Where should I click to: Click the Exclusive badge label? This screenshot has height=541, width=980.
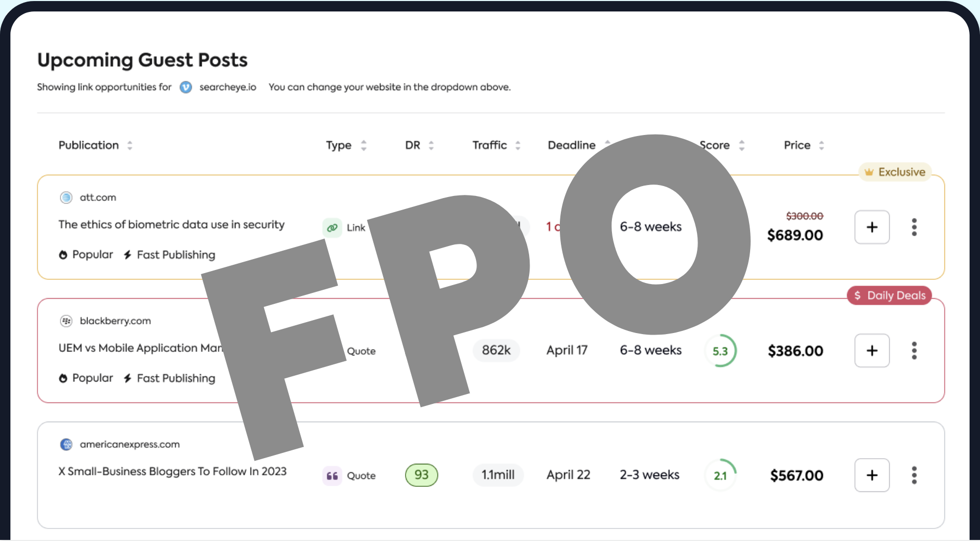click(902, 172)
